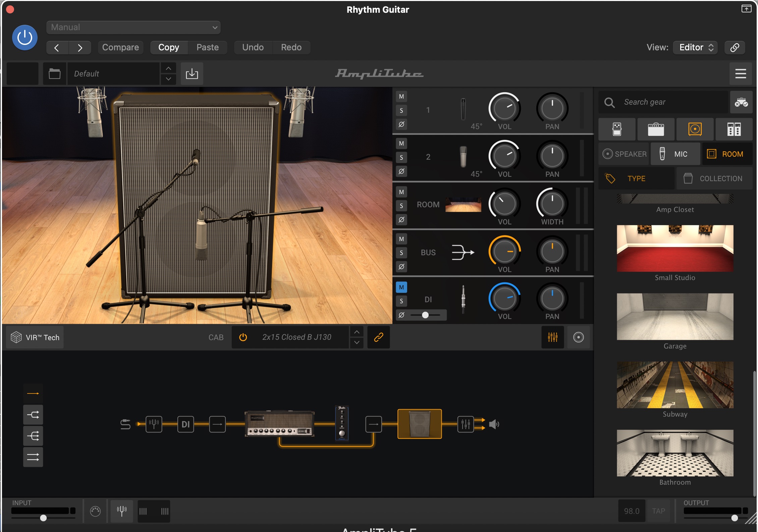758x532 pixels.
Task: Select the stomp pedal gear category
Action: pyautogui.click(x=617, y=129)
